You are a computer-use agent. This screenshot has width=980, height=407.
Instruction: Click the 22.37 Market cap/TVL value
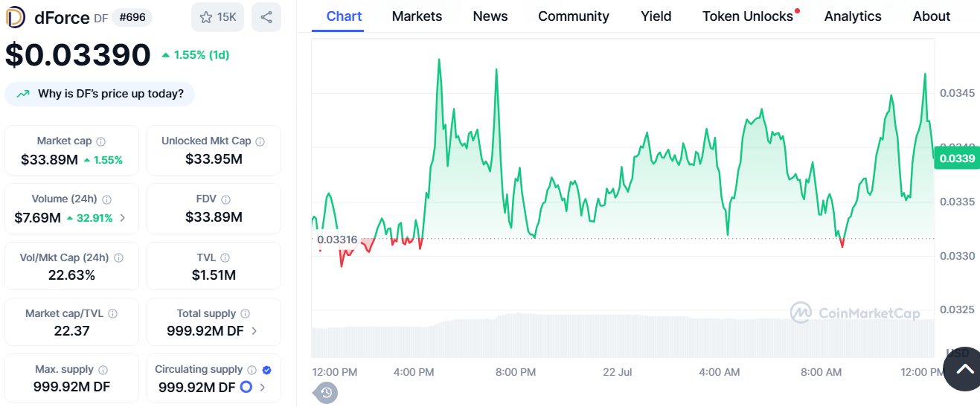coord(71,331)
